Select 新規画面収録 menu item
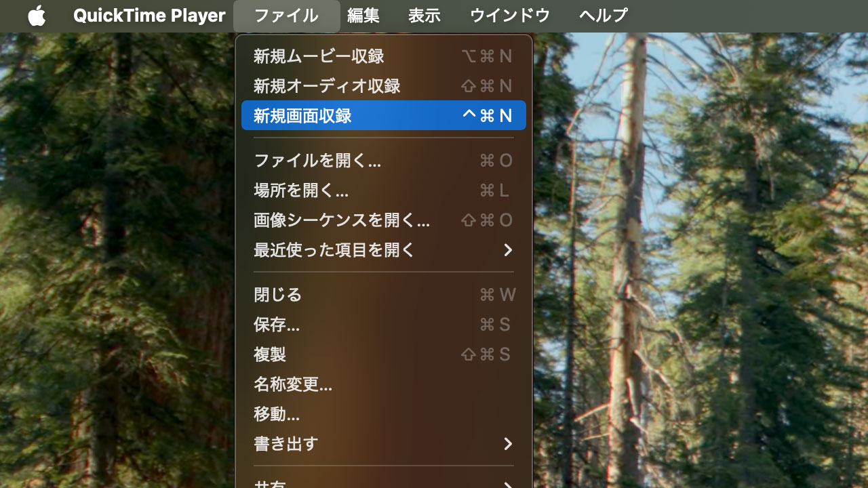Viewport: 868px width, 488px height. click(x=384, y=116)
